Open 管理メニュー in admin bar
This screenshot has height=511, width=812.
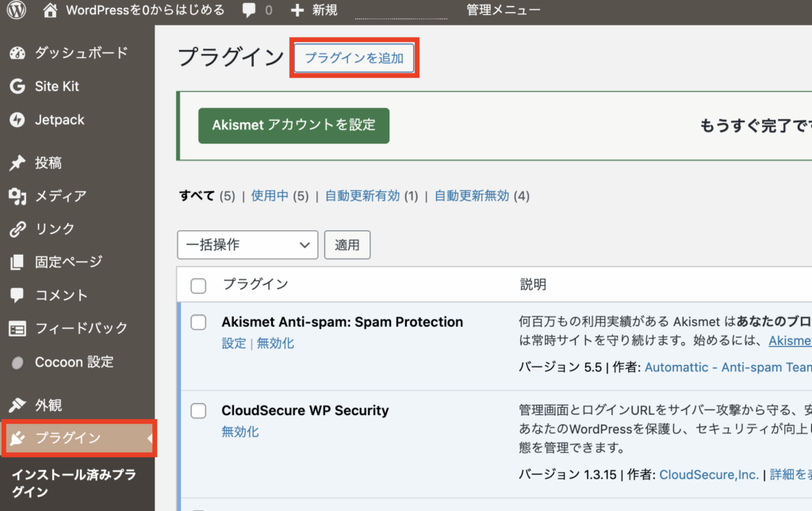504,10
